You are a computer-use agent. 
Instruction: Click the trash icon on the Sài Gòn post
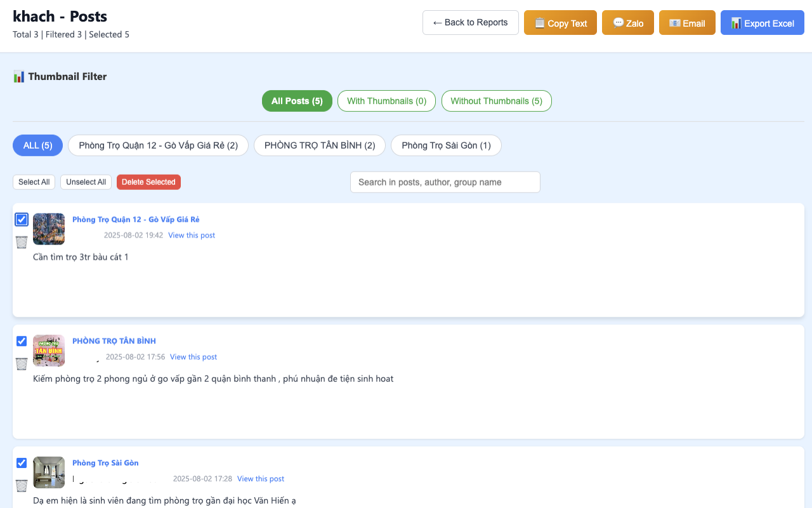coord(21,486)
